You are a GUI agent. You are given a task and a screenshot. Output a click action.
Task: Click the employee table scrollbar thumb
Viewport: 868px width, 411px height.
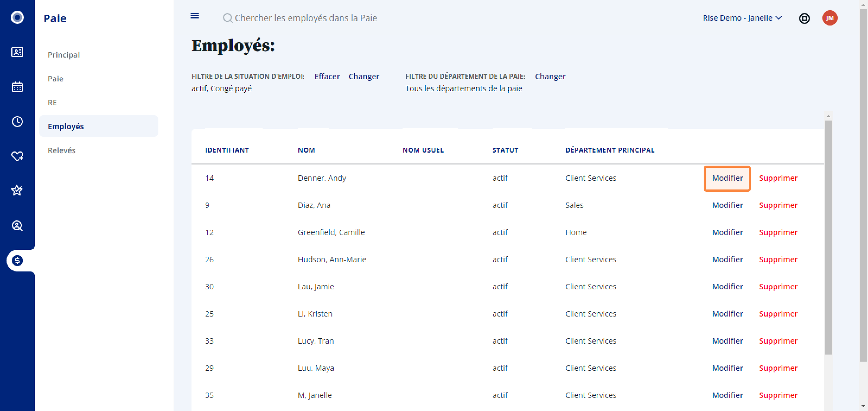(828, 237)
